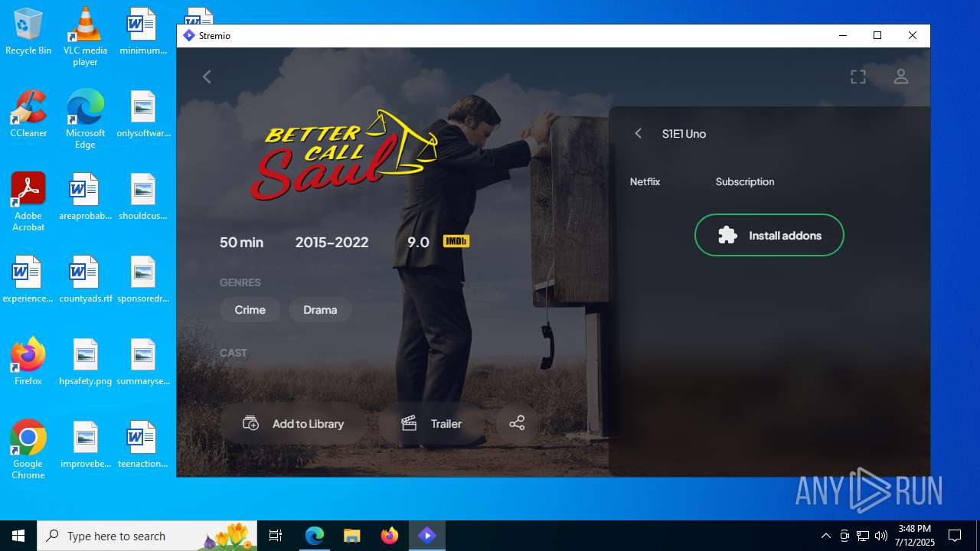Screen dimensions: 980x551
Task: Open VLC media player shortcut
Action: pos(85,36)
